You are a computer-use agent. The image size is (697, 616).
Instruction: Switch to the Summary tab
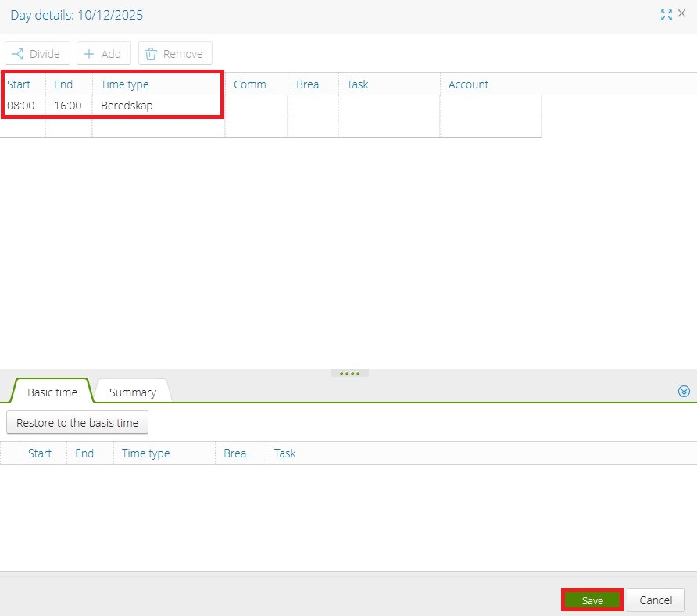coord(132,392)
